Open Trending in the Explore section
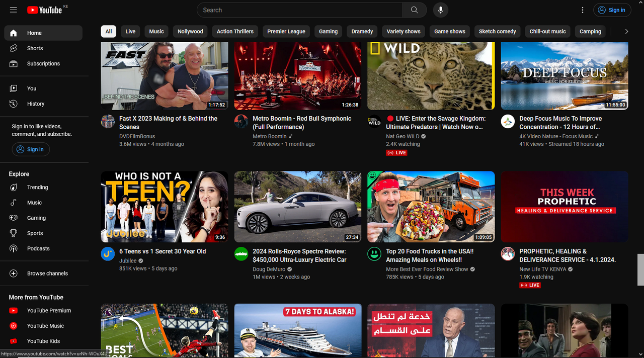The image size is (644, 358). coord(37,187)
